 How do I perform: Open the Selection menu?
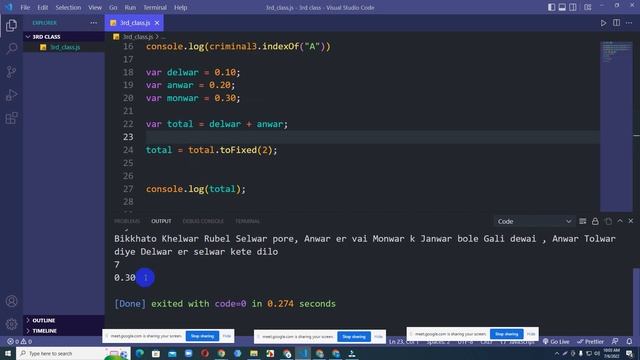click(x=68, y=7)
